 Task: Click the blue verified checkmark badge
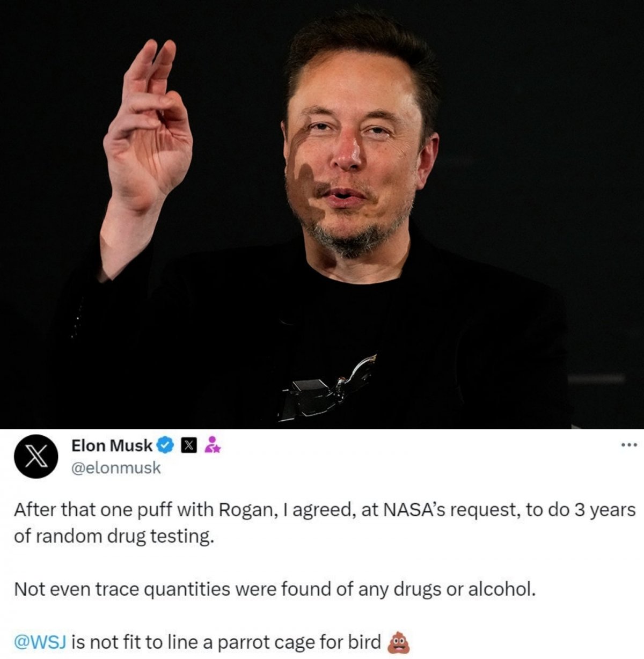coord(166,445)
